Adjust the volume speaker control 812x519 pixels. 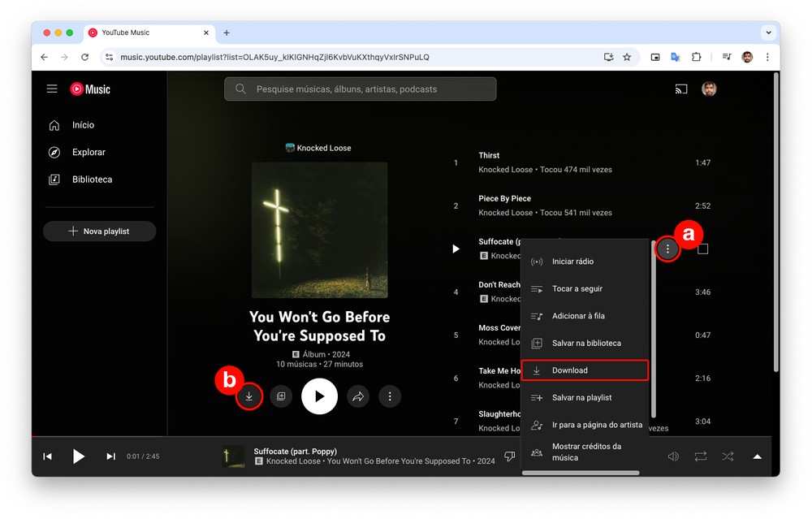(x=673, y=456)
